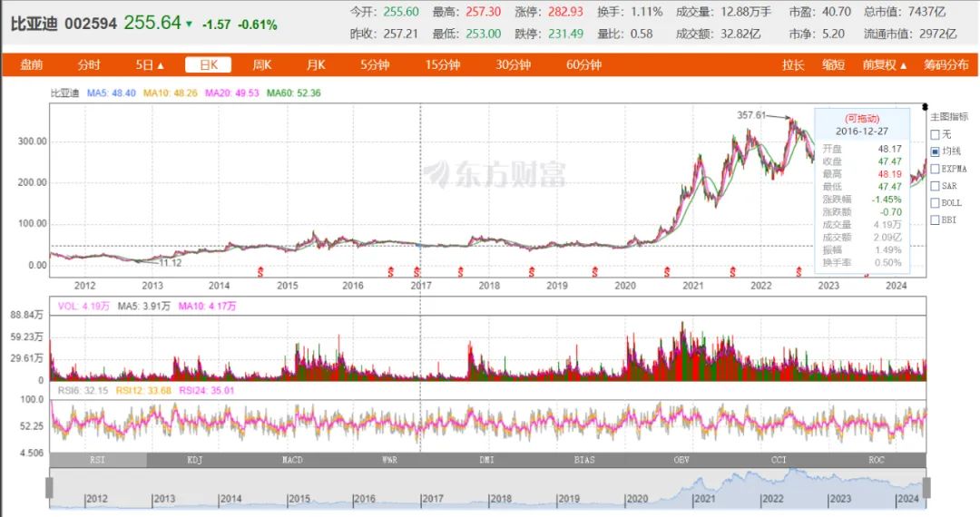This screenshot has width=980, height=517.
Task: Select the 无 (none) main indicator option
Action: click(935, 134)
